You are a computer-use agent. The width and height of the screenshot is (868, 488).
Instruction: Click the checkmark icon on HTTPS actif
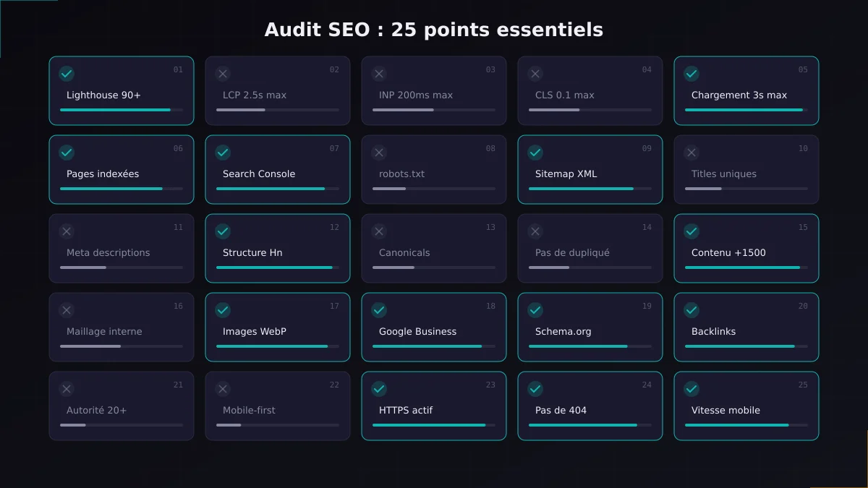point(379,389)
